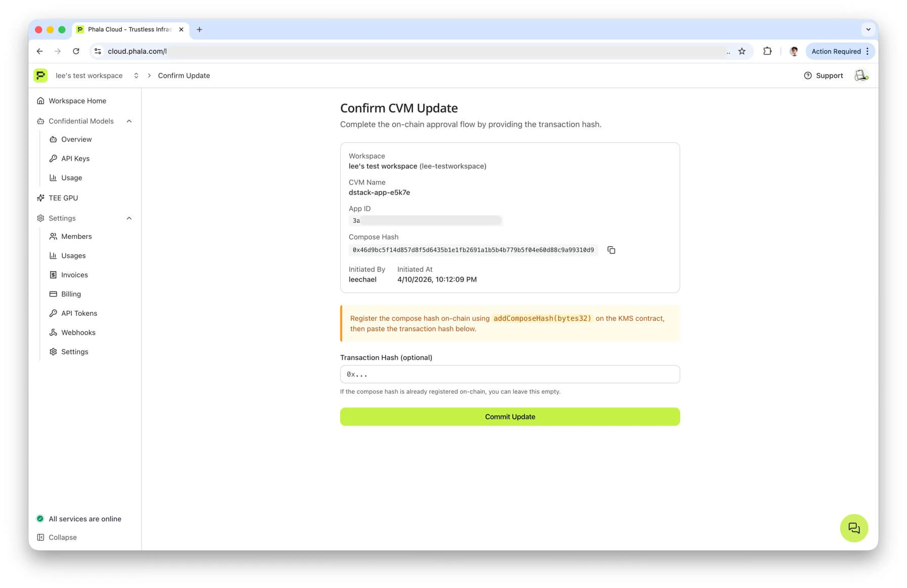907x588 pixels.
Task: Open the Webhooks settings
Action: coord(78,332)
